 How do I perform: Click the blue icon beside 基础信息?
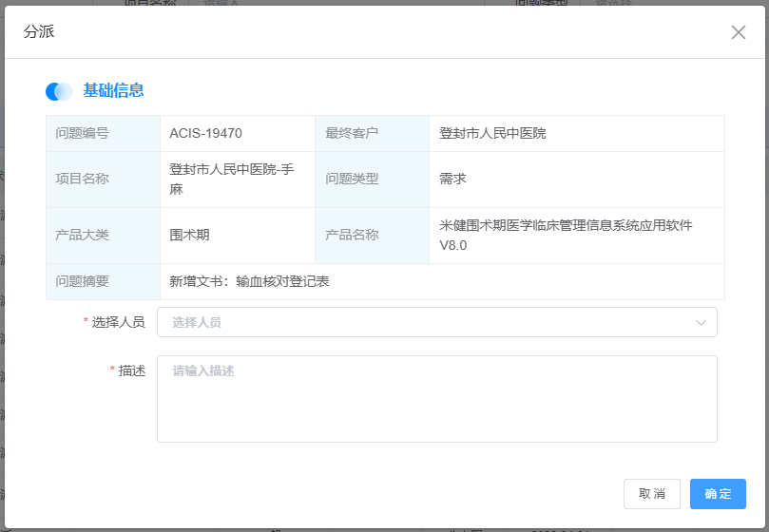(x=59, y=91)
